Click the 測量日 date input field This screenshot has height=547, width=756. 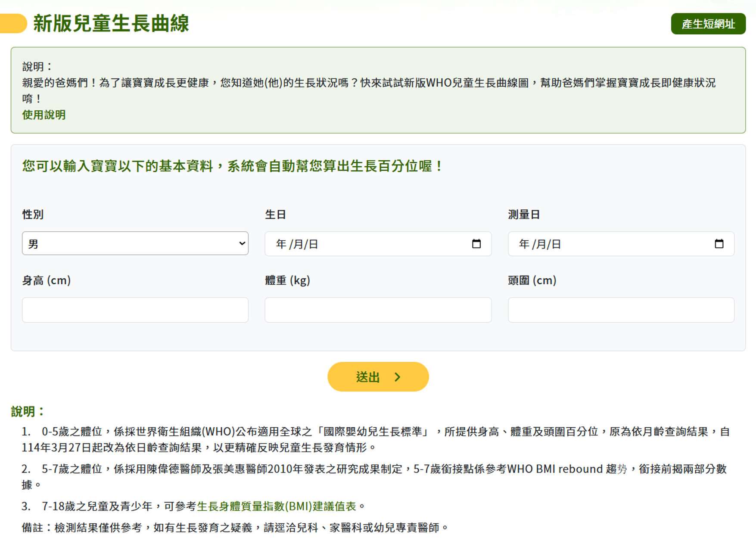[x=621, y=244]
